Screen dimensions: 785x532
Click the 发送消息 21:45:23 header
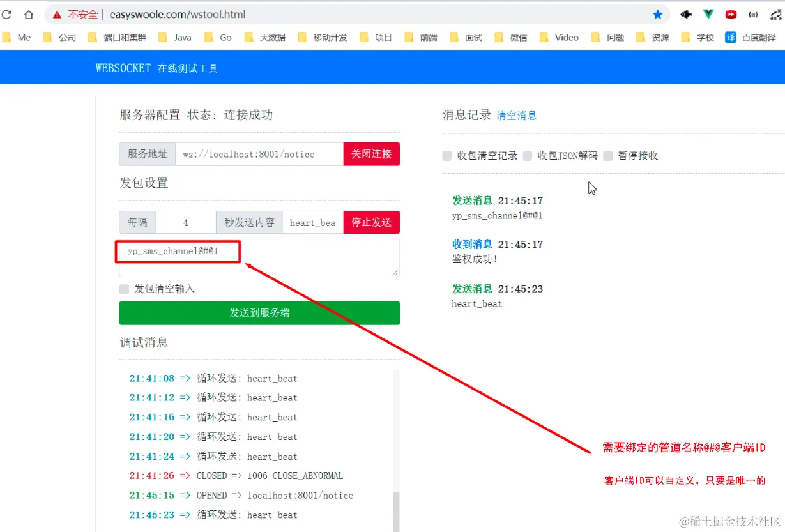(x=498, y=289)
